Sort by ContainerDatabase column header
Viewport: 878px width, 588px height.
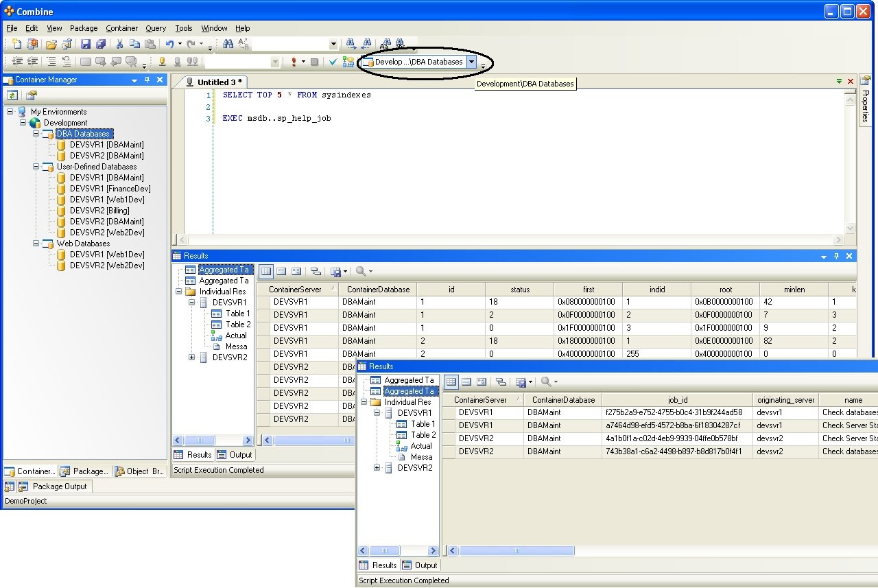click(x=377, y=290)
